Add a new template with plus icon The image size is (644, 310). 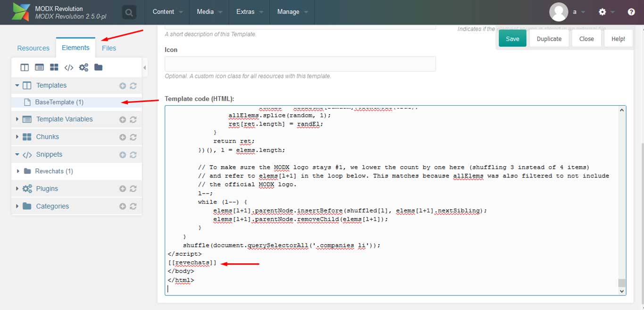[123, 86]
